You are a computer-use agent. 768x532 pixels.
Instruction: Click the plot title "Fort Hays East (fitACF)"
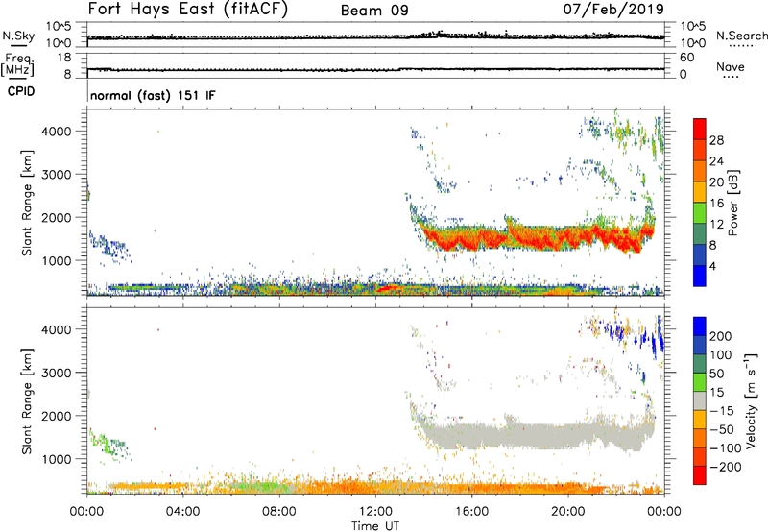pos(188,9)
